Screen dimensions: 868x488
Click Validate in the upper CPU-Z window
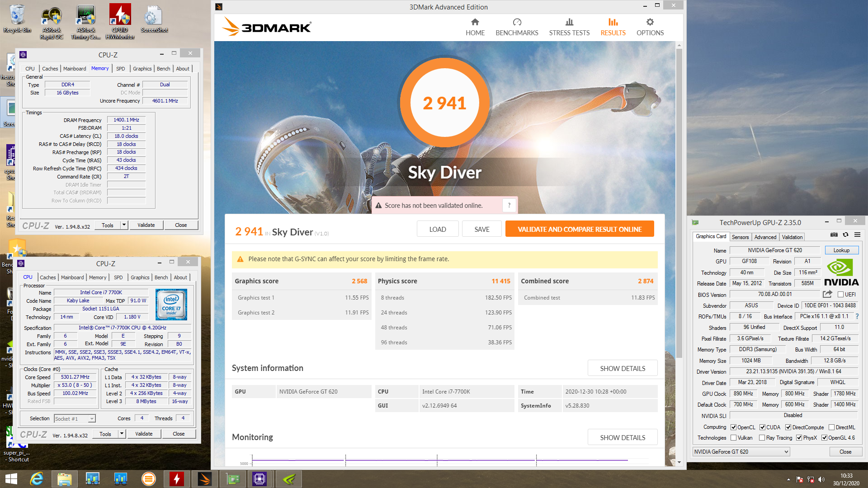[146, 225]
